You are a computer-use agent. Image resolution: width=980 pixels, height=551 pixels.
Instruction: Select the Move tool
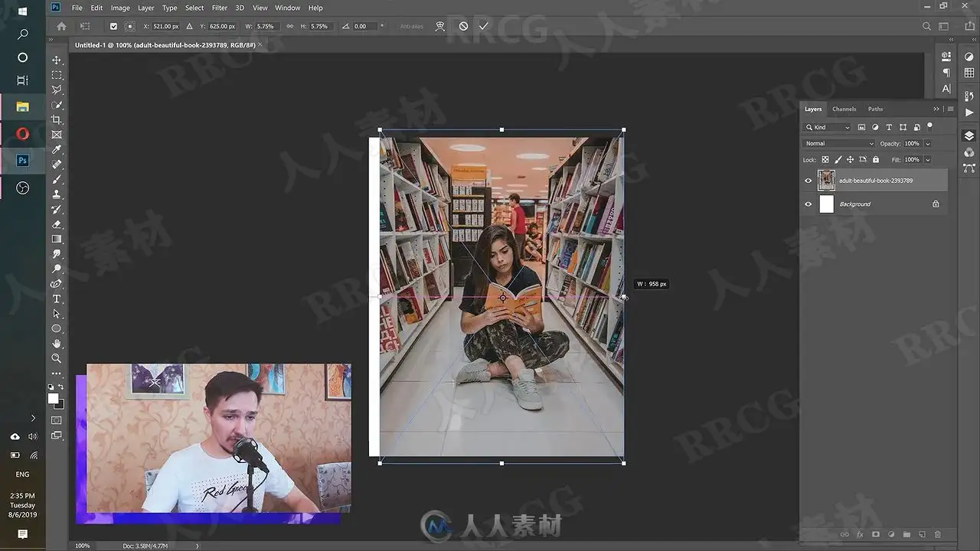coord(57,60)
